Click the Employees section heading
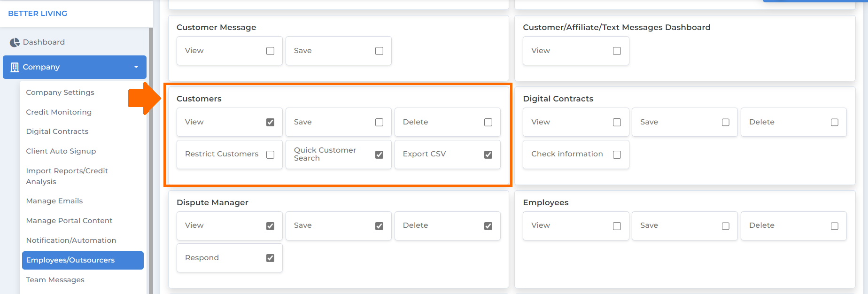This screenshot has width=868, height=294. click(x=546, y=202)
